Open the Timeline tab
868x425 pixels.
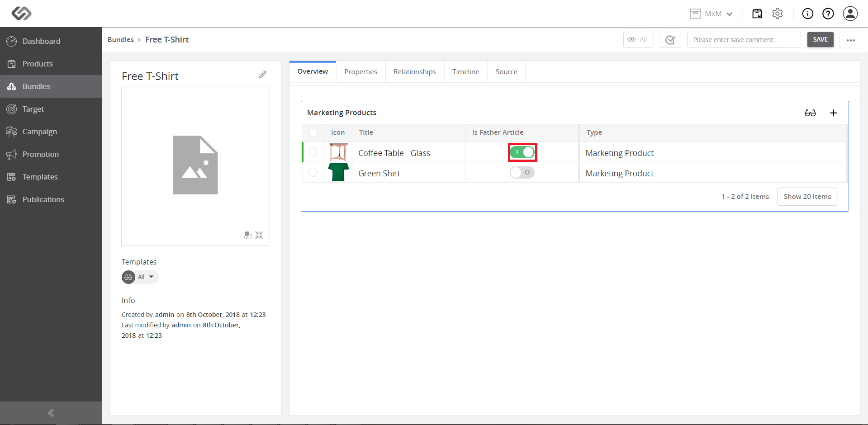click(466, 72)
